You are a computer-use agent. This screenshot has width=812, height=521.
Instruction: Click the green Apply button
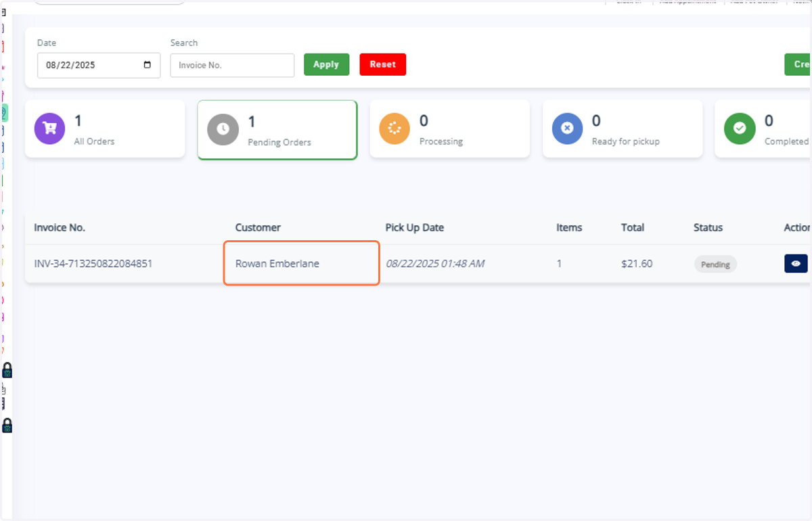[326, 64]
